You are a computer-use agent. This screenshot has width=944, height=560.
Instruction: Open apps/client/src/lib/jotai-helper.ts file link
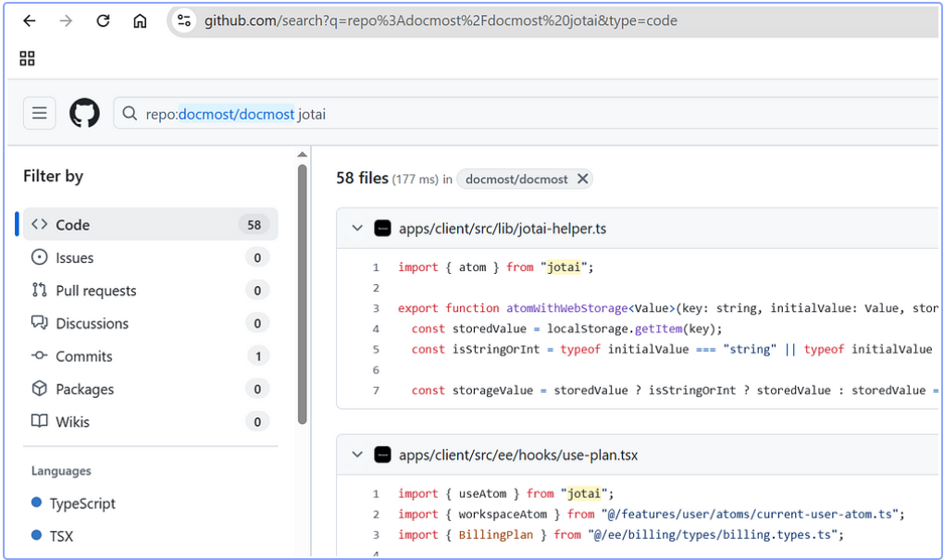click(503, 229)
